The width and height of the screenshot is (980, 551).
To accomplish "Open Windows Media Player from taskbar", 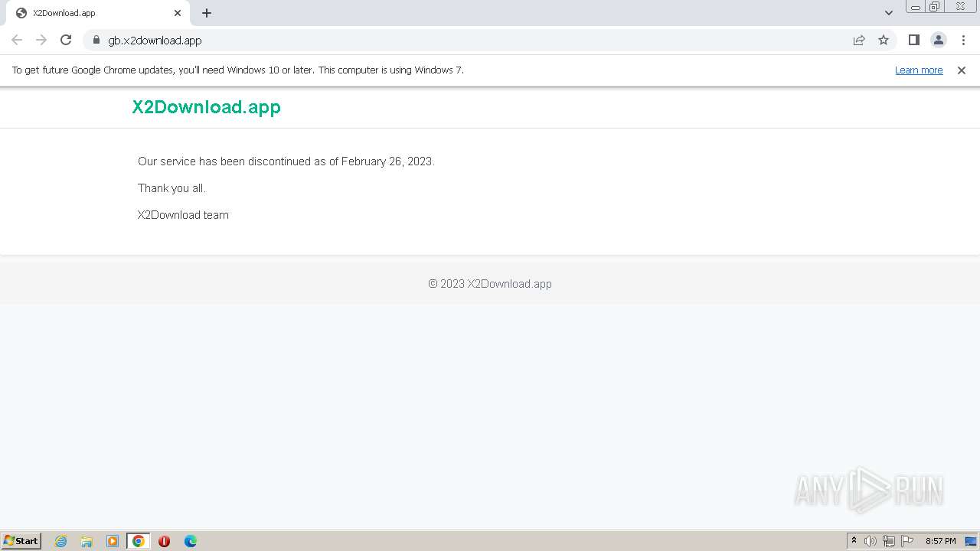I will coord(113,541).
